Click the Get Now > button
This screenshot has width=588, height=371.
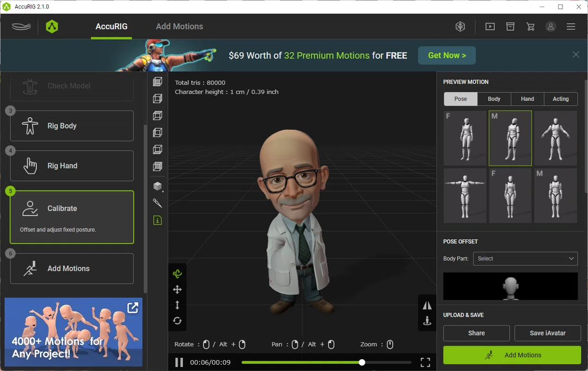447,55
